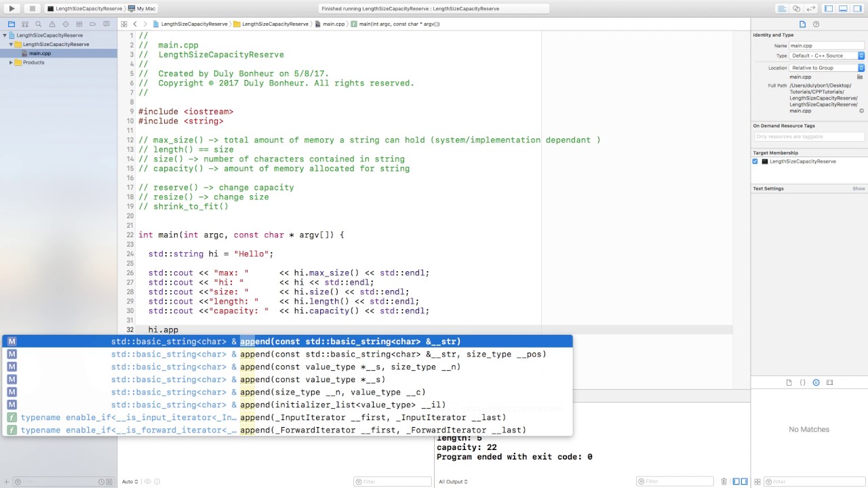This screenshot has height=488, width=868.
Task: Click the variables view filter field
Action: coord(392,482)
